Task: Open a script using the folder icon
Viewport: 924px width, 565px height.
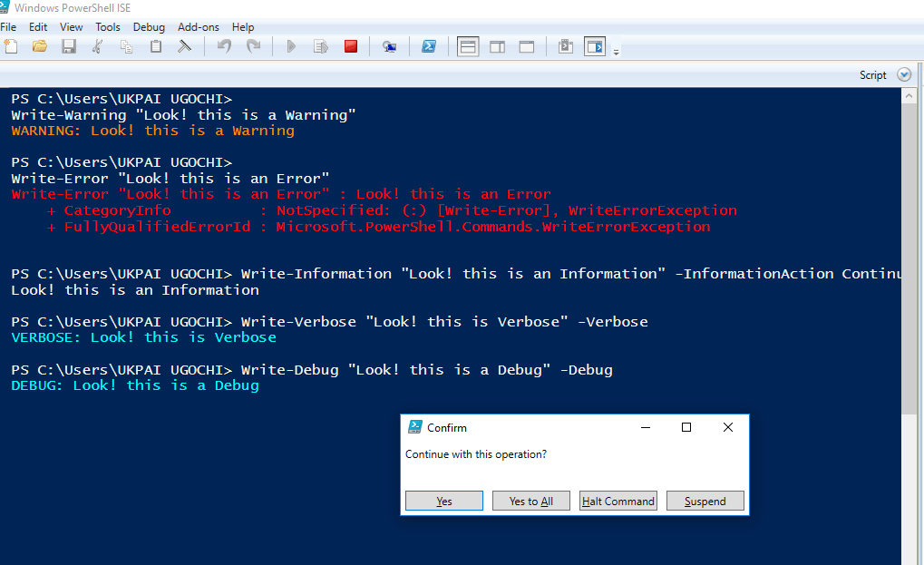Action: [x=39, y=46]
